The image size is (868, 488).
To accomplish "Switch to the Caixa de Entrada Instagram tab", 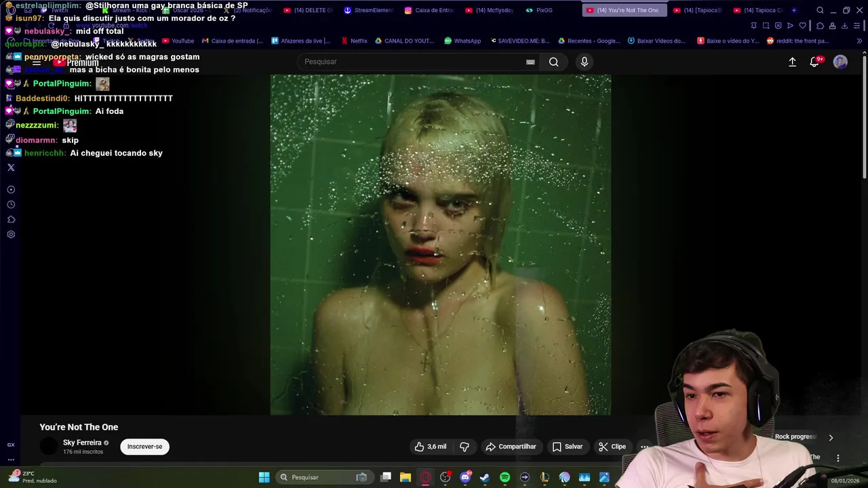I will 429,10.
